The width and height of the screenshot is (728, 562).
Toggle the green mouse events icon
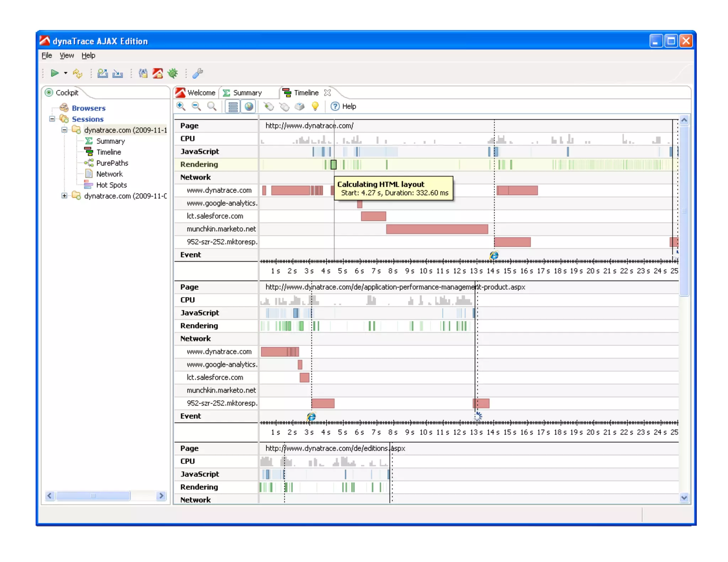pyautogui.click(x=269, y=106)
